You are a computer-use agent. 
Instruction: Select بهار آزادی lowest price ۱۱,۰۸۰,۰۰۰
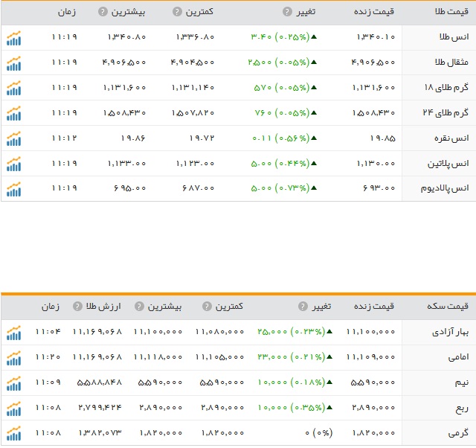click(220, 332)
